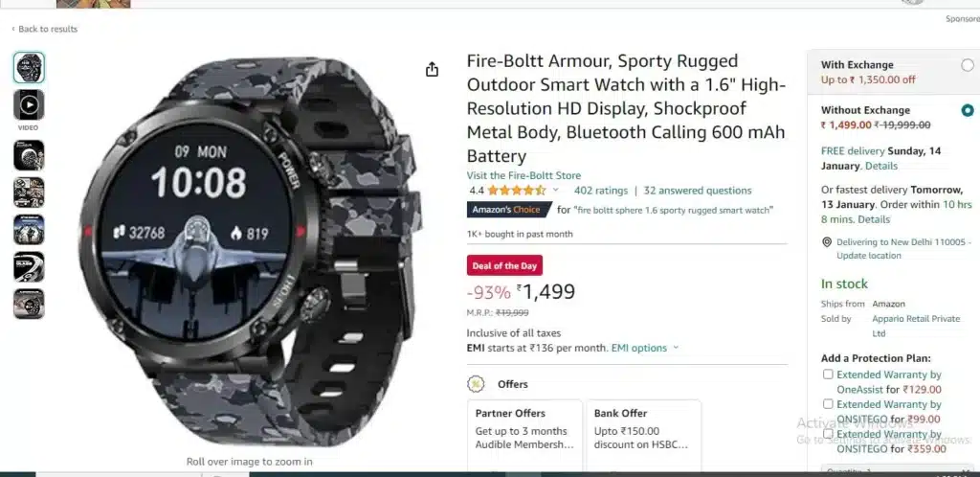Check ONSITEGO Extended Warranty for ₹99.00

828,404
